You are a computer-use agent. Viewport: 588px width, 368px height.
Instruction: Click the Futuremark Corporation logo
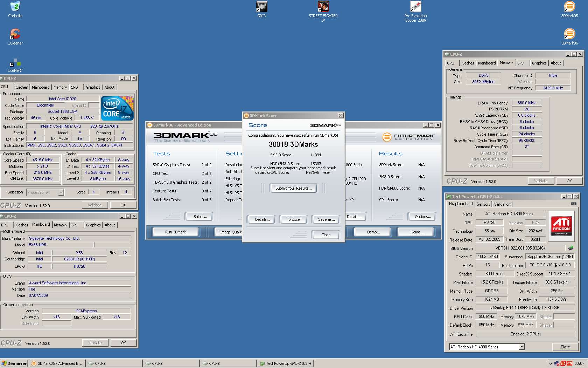[408, 137]
